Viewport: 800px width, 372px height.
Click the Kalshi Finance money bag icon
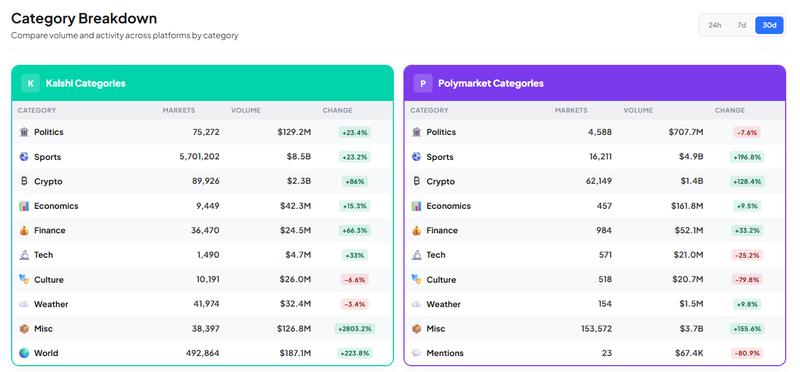[24, 230]
